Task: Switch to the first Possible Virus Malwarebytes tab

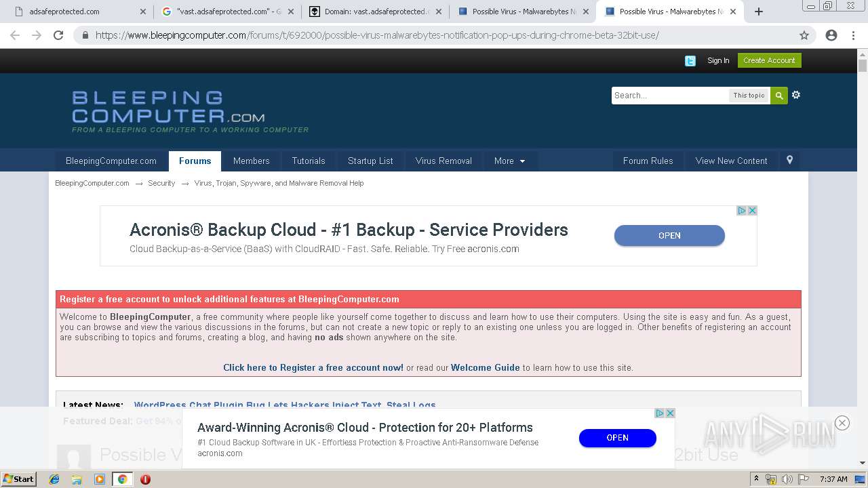Action: [522, 12]
